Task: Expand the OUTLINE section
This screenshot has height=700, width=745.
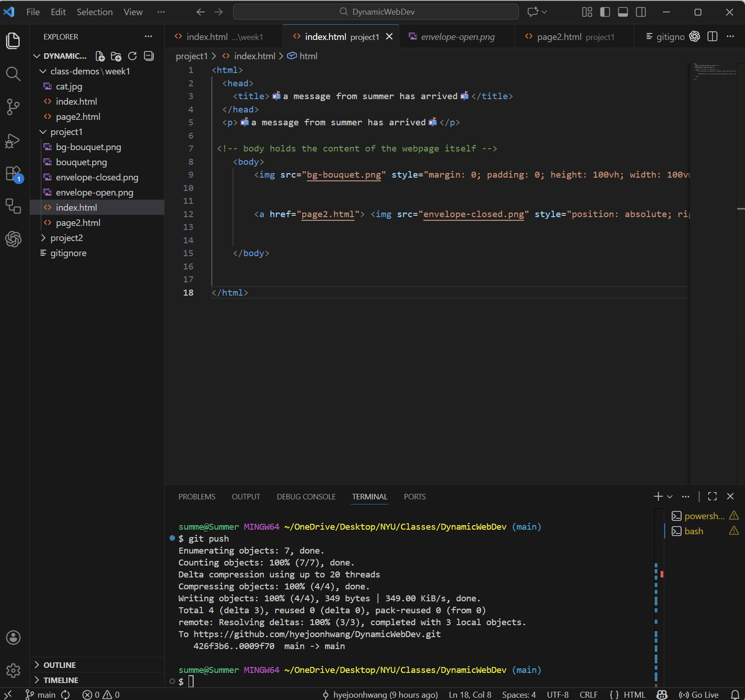Action: [60, 665]
